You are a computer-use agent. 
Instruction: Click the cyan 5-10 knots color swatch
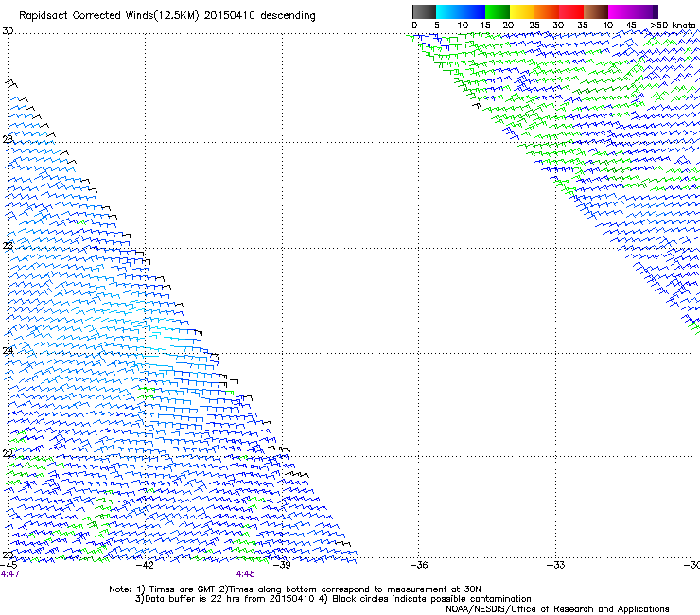pyautogui.click(x=448, y=11)
